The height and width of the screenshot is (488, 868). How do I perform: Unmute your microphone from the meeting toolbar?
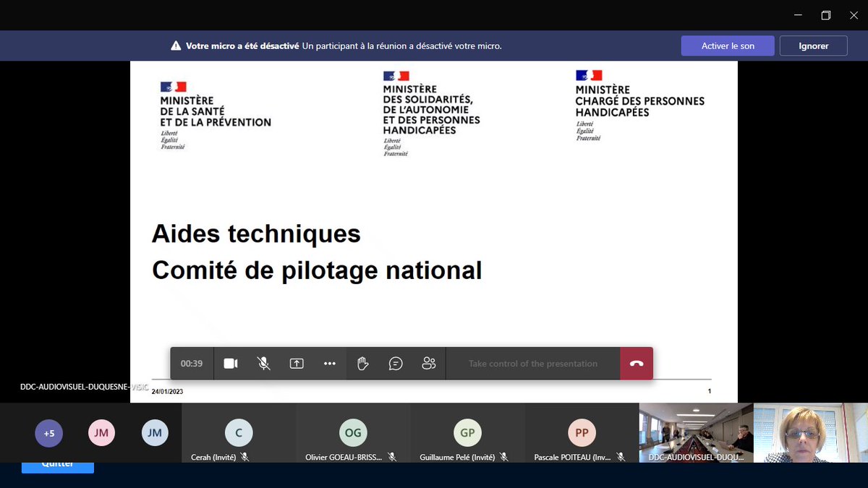click(263, 363)
